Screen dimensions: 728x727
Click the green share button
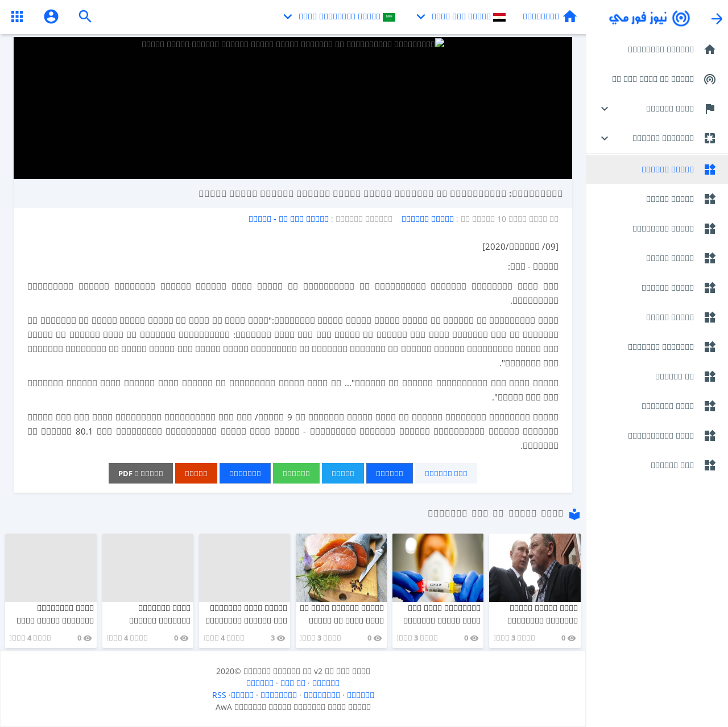coord(296,473)
